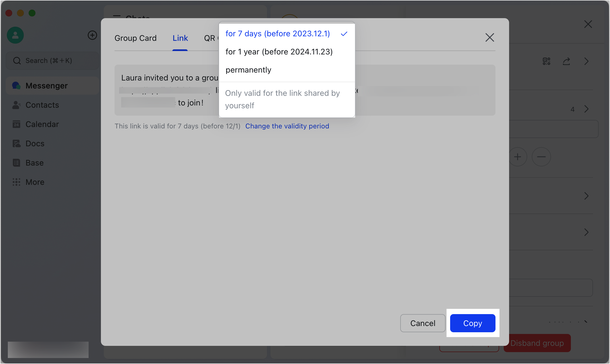Switch to the Group Card tab
This screenshot has height=364, width=610.
click(x=135, y=38)
